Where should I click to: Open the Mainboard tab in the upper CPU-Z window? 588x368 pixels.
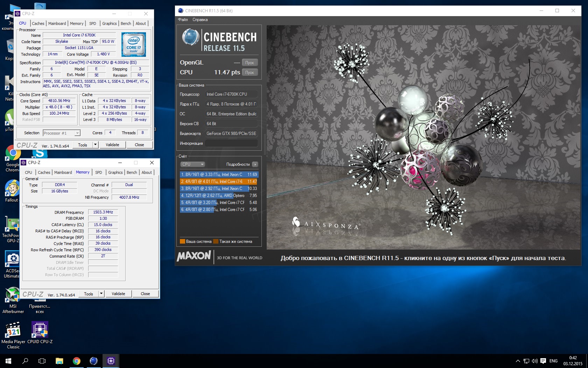(x=57, y=23)
